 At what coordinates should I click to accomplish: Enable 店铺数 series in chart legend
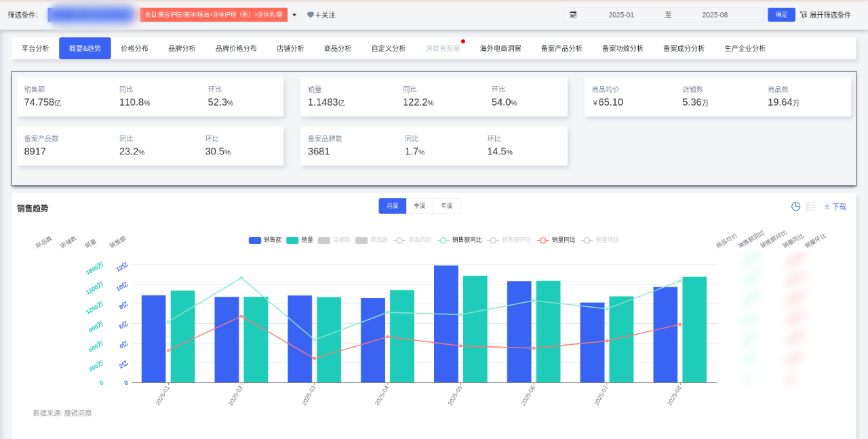pyautogui.click(x=324, y=240)
